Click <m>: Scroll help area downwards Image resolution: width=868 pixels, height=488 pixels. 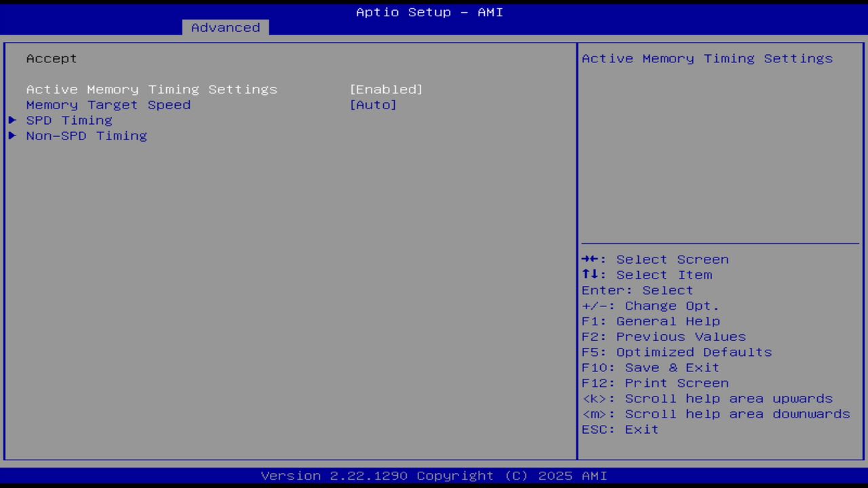pyautogui.click(x=716, y=414)
